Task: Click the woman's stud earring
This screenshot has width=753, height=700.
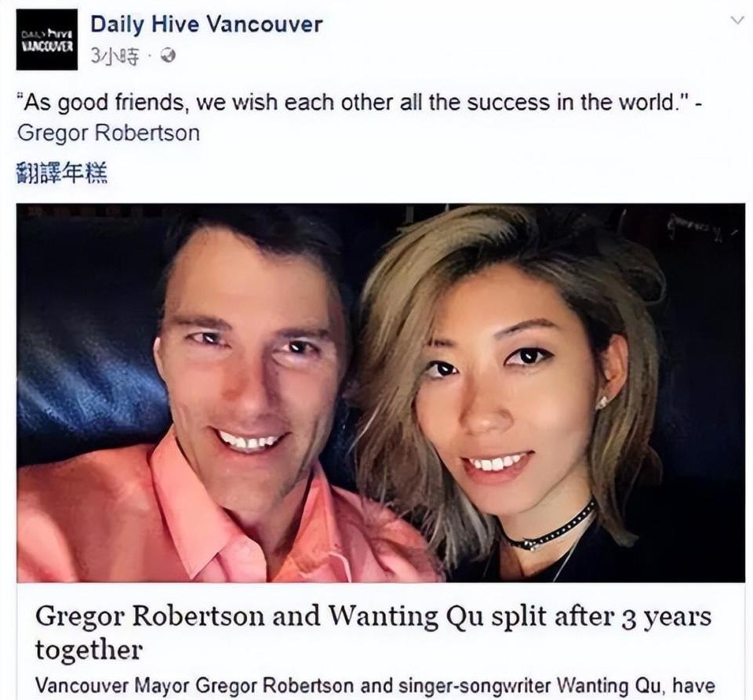Action: click(601, 402)
